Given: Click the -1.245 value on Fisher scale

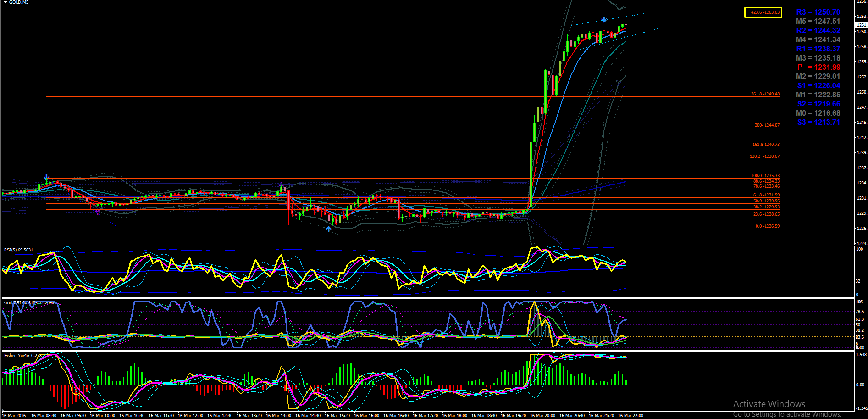Looking at the screenshot, I should coord(861,408).
